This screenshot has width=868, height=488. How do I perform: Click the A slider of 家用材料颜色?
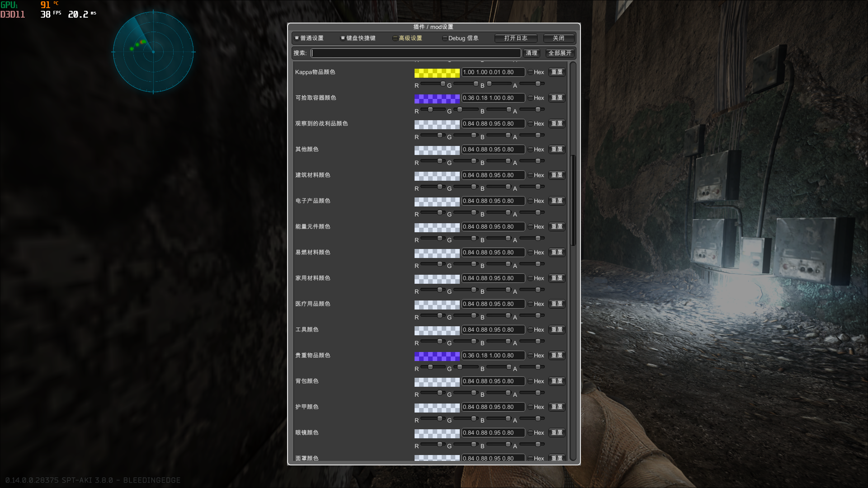[x=532, y=290]
